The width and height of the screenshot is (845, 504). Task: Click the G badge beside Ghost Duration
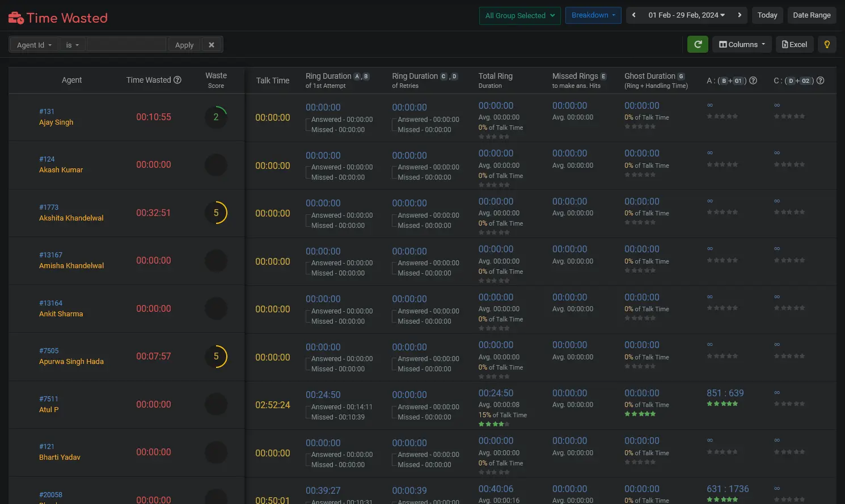(681, 77)
